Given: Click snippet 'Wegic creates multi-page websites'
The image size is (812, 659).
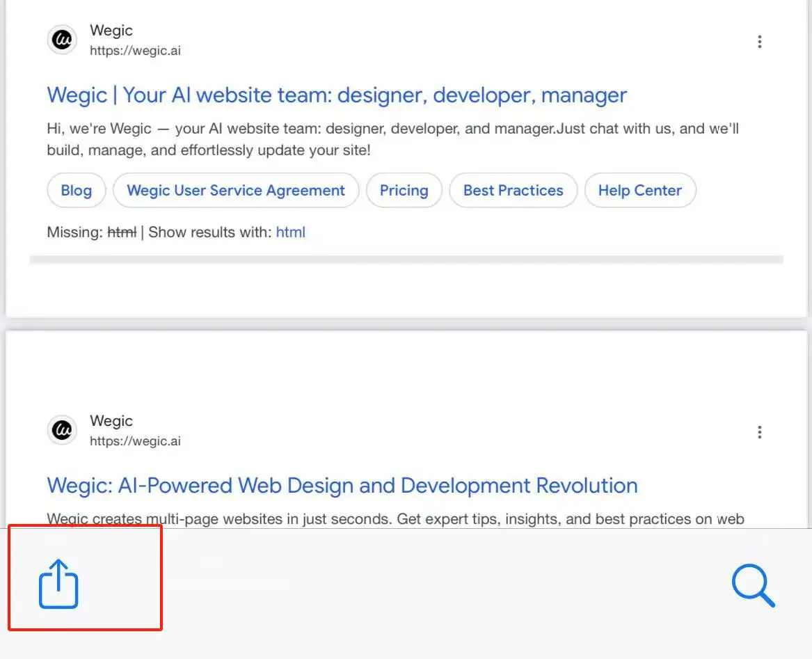Looking at the screenshot, I should point(165,518).
